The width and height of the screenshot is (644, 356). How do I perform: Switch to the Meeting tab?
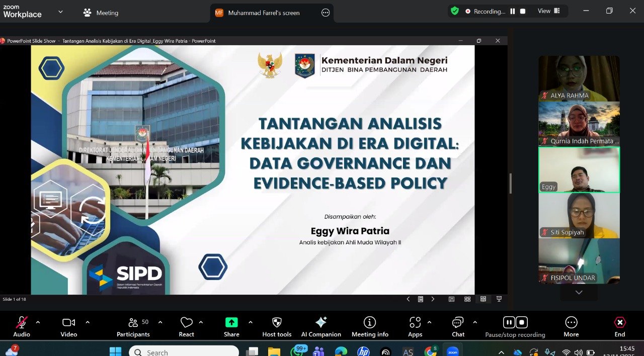pyautogui.click(x=101, y=13)
